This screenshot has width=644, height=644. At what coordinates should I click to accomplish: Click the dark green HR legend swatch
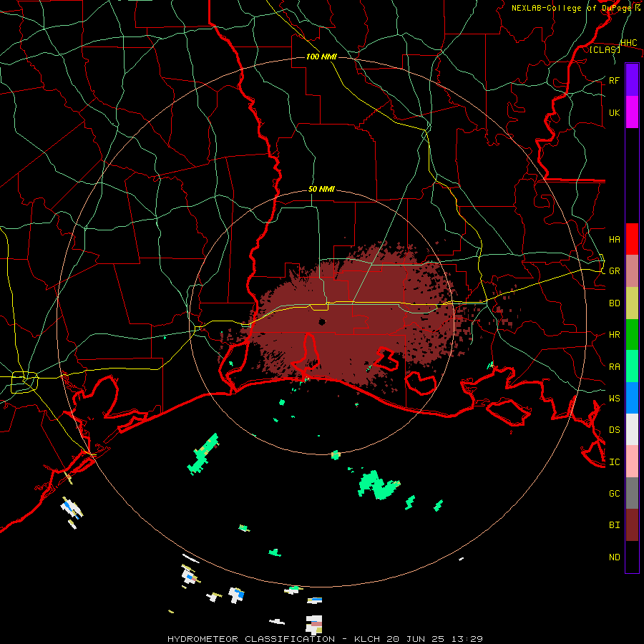click(632, 334)
